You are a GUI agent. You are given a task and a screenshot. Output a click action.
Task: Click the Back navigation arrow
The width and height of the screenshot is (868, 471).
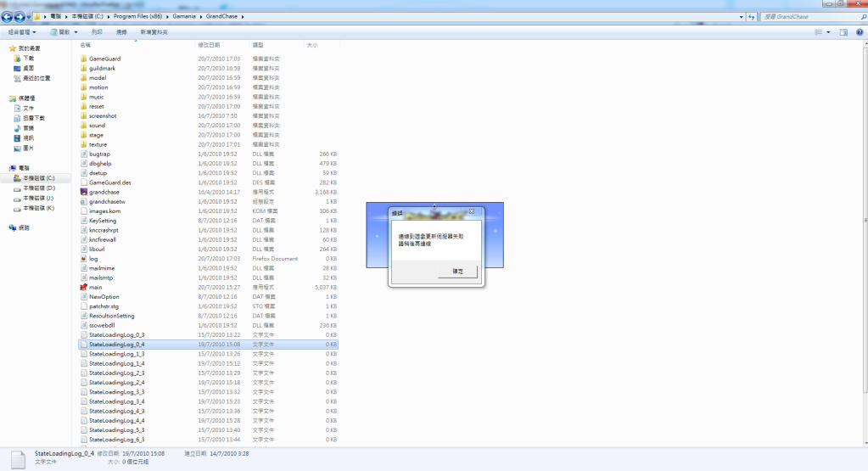[x=7, y=17]
